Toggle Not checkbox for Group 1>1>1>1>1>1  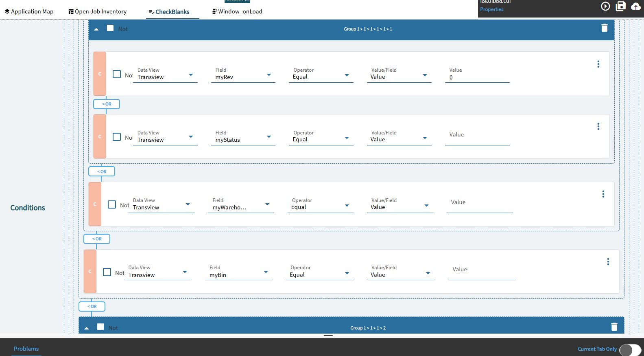(110, 28)
